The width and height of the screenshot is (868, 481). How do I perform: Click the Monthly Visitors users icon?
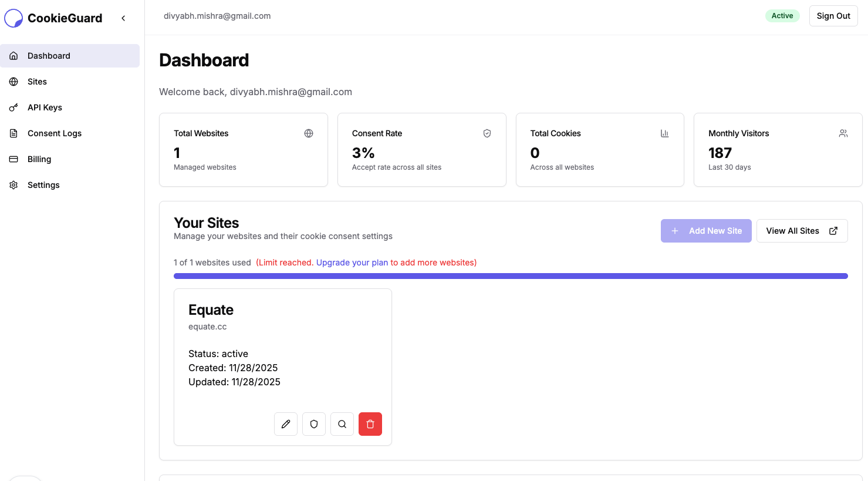pyautogui.click(x=843, y=133)
